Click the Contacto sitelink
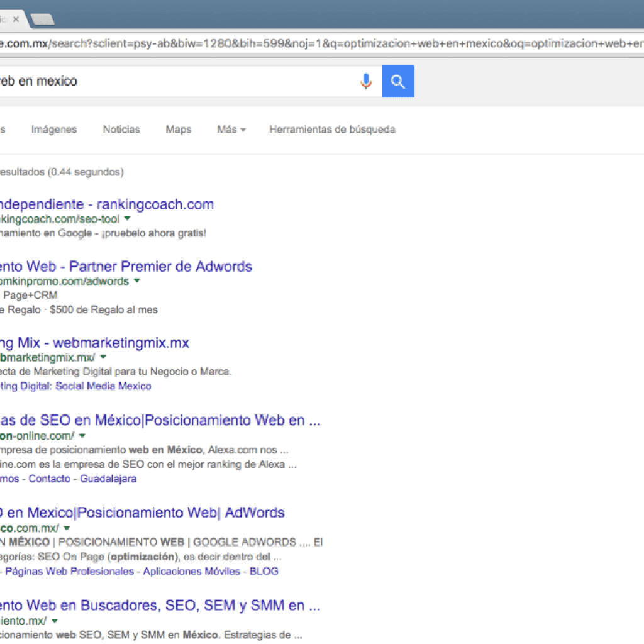 click(x=50, y=479)
